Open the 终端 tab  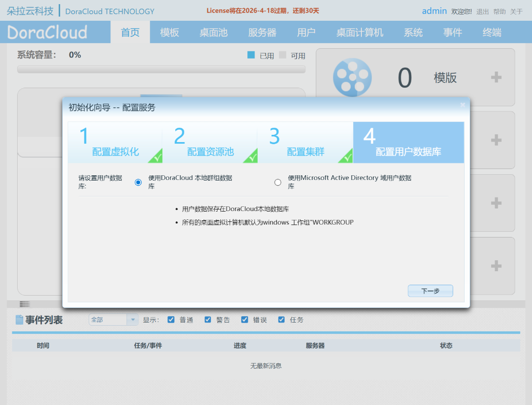[x=492, y=32]
